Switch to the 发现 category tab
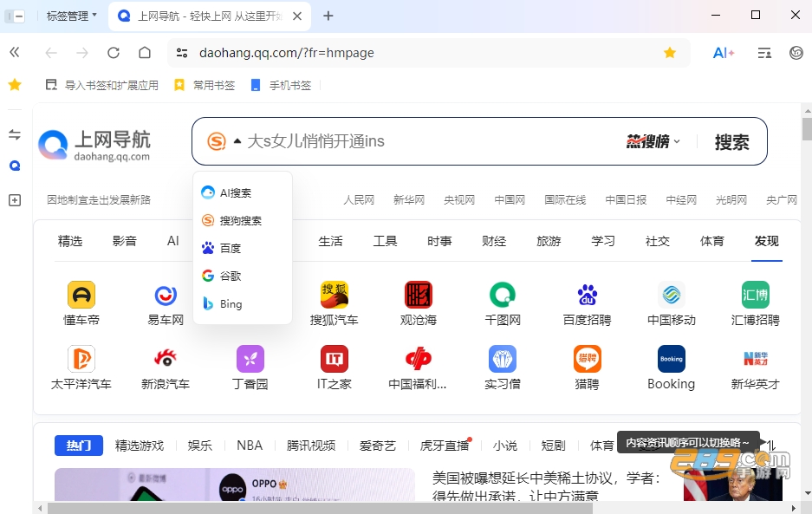The width and height of the screenshot is (812, 514). (766, 241)
